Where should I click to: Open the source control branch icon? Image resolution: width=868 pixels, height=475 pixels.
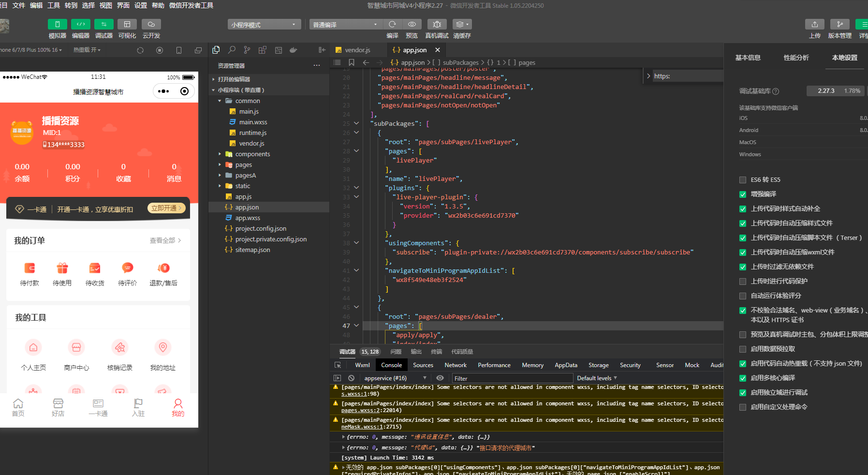pos(247,50)
